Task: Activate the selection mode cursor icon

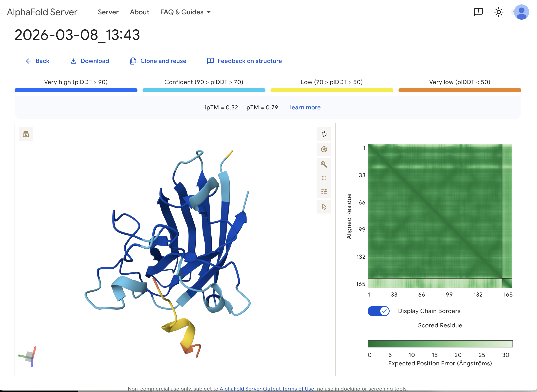Action: tap(324, 207)
